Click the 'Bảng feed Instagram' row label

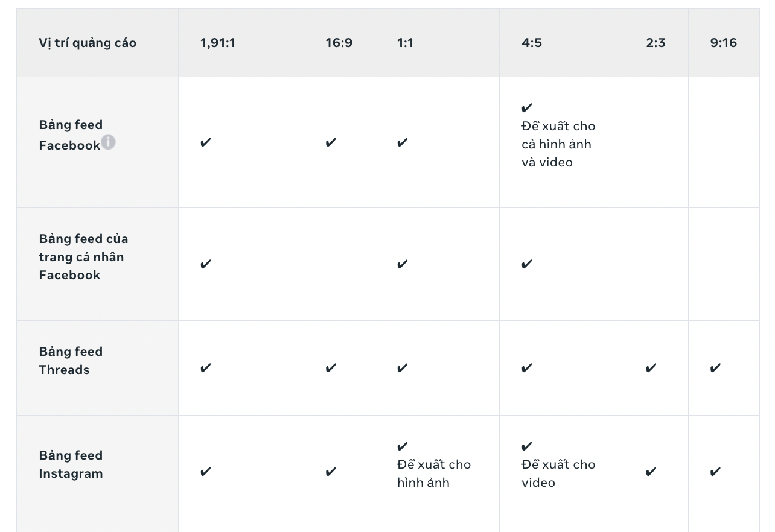(71, 464)
